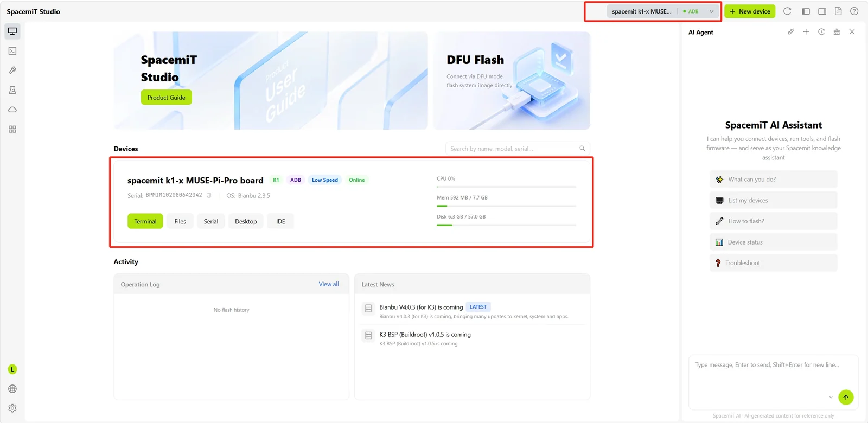Open the apps grid icon in sidebar
Viewport: 868px width, 423px height.
12,129
